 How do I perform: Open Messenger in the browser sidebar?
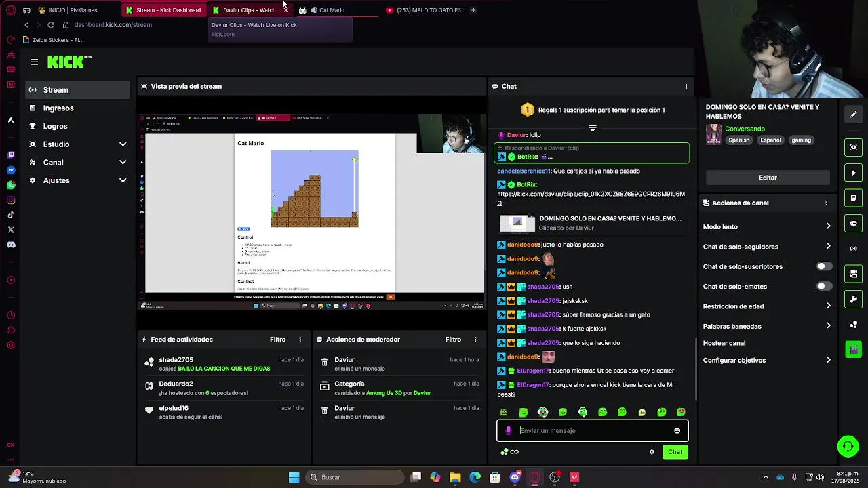coord(11,170)
